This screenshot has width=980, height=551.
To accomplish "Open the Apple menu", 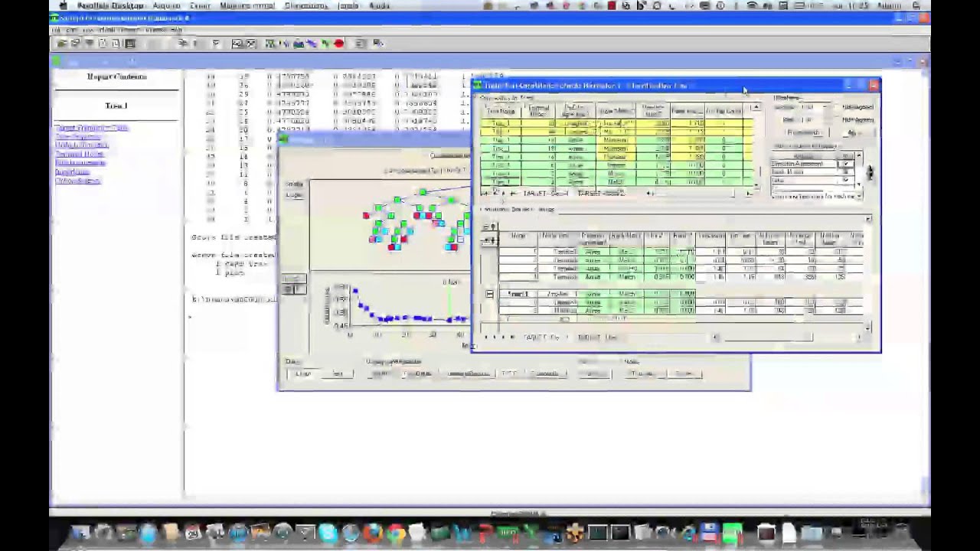I will (62, 5).
